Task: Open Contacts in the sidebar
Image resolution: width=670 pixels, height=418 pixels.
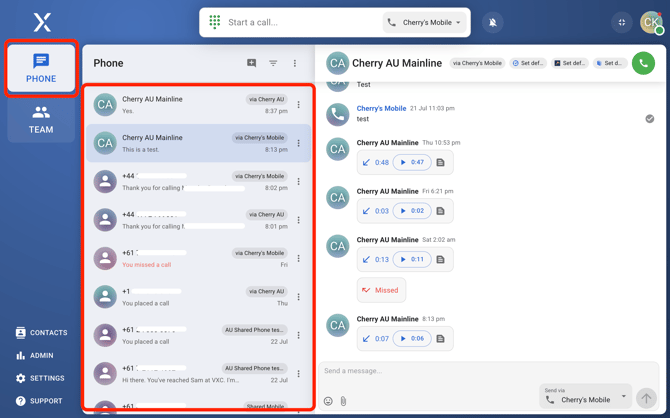Action: (x=41, y=333)
